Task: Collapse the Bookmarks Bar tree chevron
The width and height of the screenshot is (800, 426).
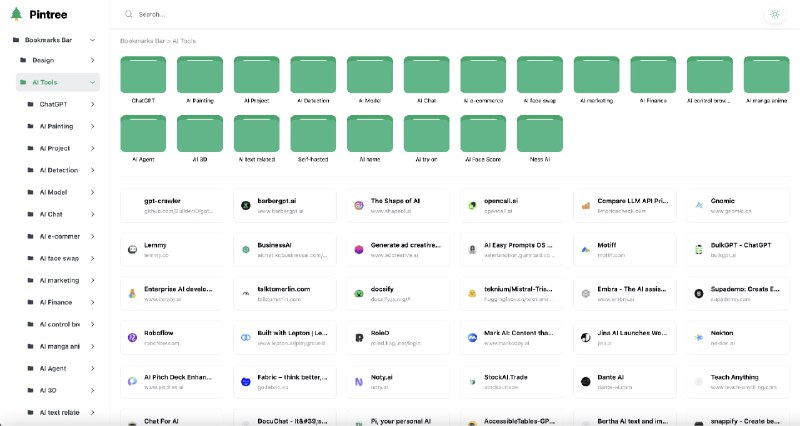Action: tap(93, 40)
